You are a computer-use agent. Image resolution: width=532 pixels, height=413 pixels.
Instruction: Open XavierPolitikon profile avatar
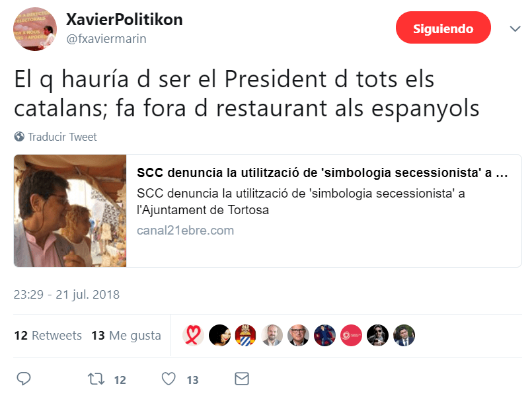34,29
